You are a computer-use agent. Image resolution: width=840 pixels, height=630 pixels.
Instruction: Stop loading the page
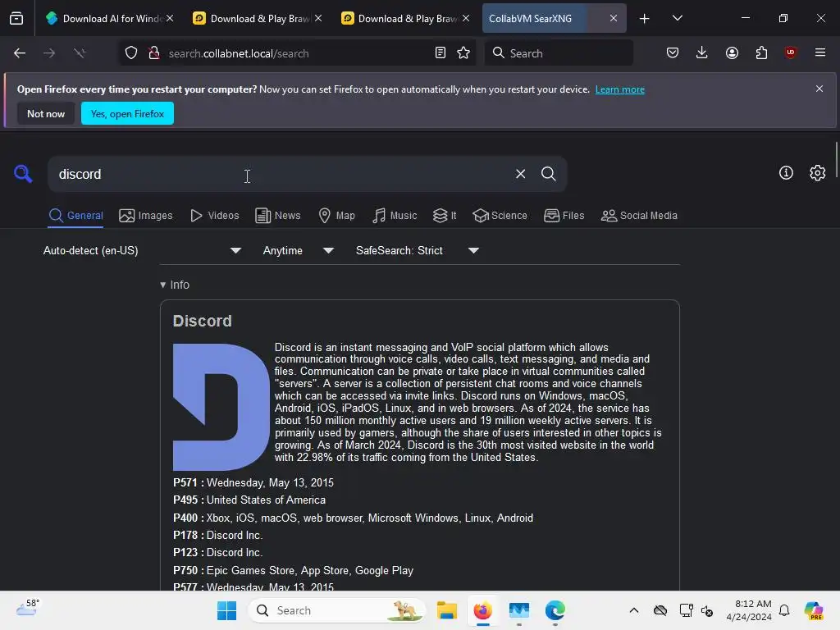80,53
